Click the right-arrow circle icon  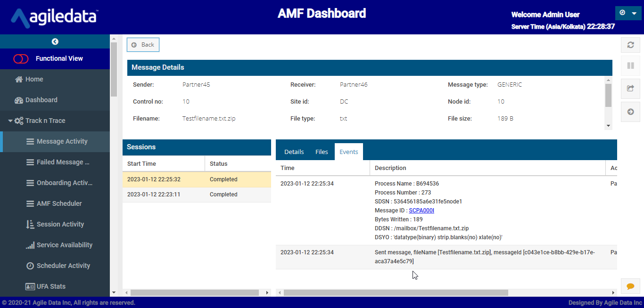point(630,112)
